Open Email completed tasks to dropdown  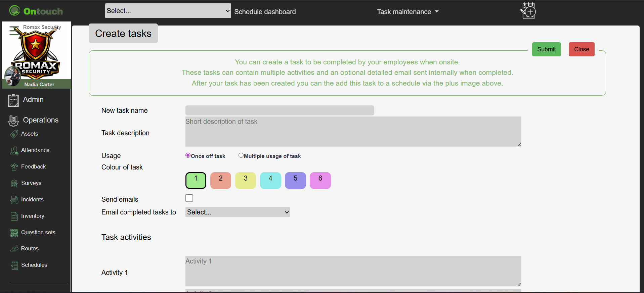(x=238, y=212)
